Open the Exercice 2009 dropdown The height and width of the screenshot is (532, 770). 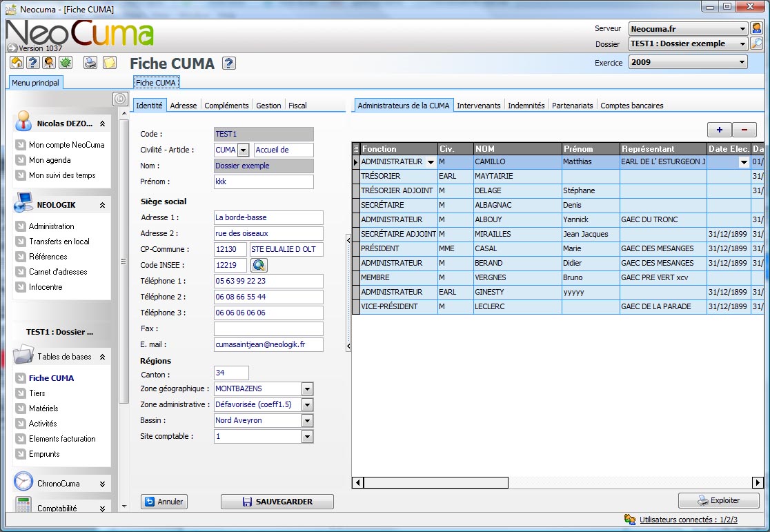click(742, 62)
